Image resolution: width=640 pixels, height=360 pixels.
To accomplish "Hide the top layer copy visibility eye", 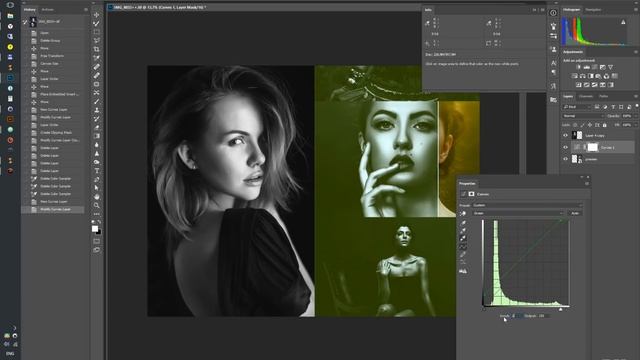I will pos(566,136).
